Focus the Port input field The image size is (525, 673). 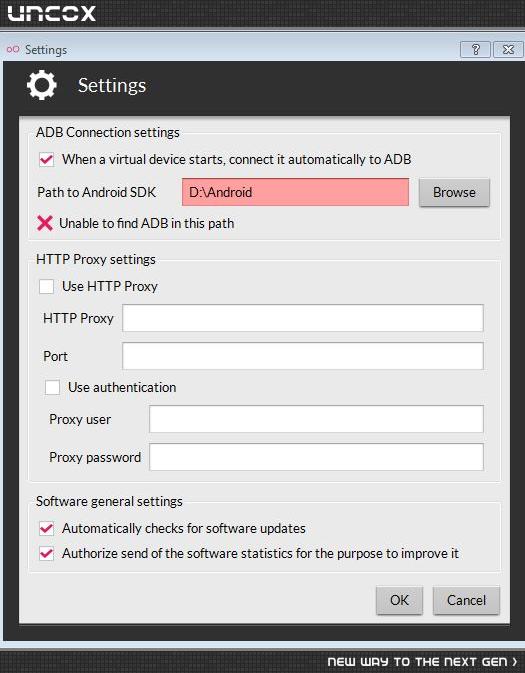coord(303,356)
